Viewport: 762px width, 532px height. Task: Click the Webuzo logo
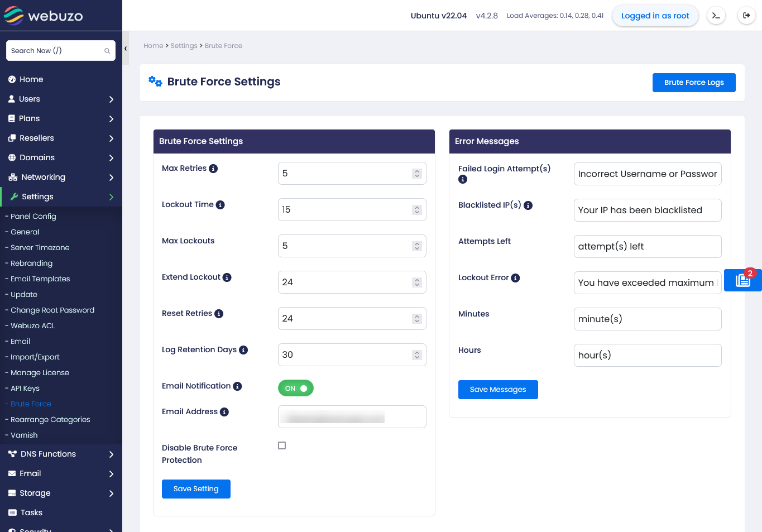[x=44, y=16]
